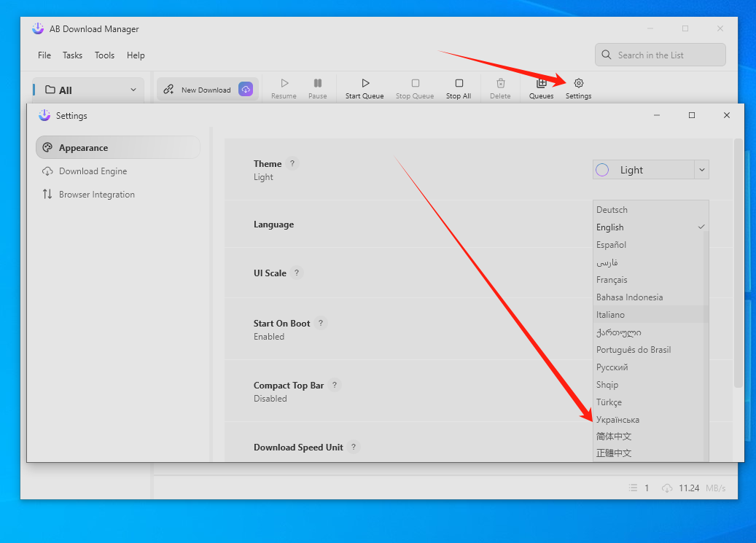
Task: Click the language list scrollbar
Action: click(x=706, y=346)
